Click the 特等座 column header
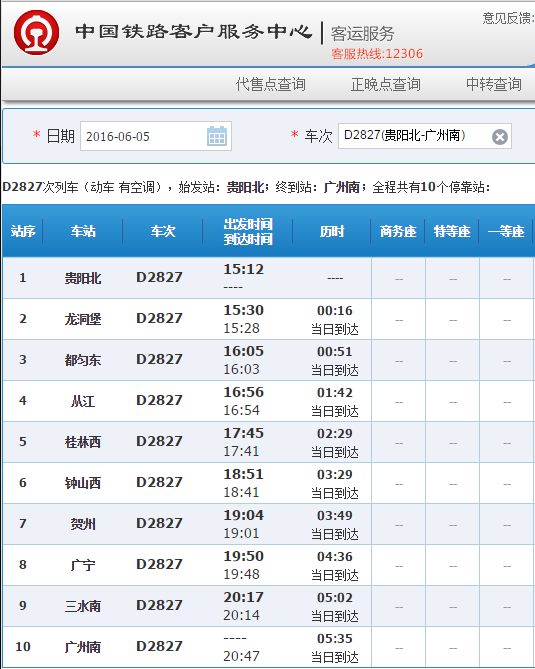535x669 pixels. click(452, 231)
